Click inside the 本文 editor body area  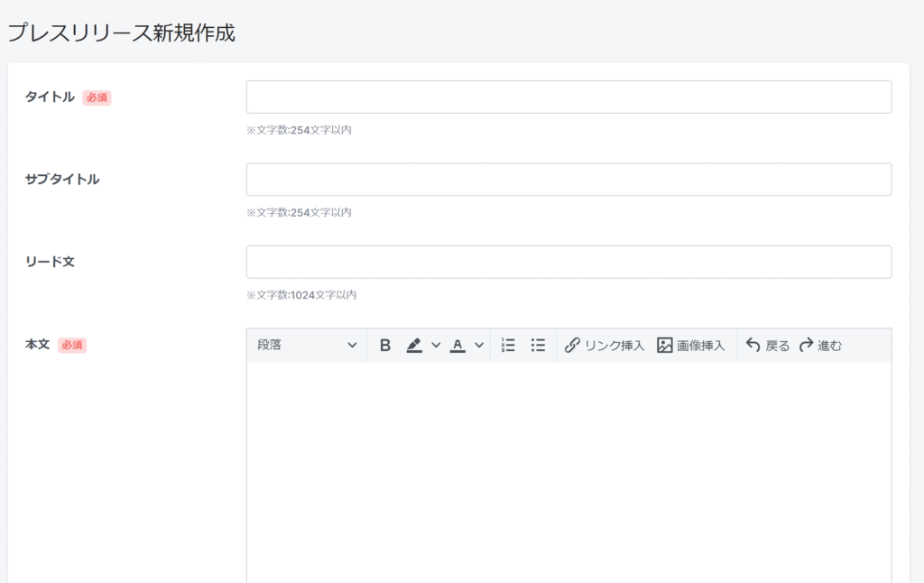click(568, 469)
